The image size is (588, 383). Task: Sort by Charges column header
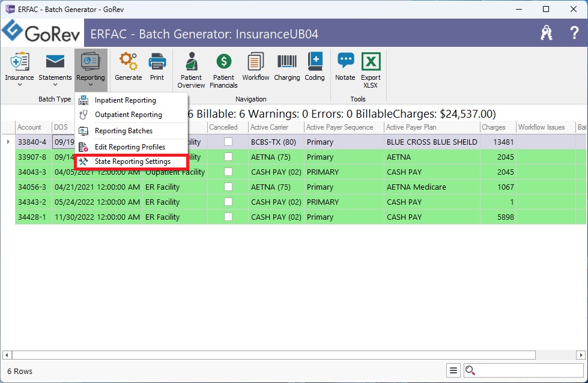[x=498, y=127]
